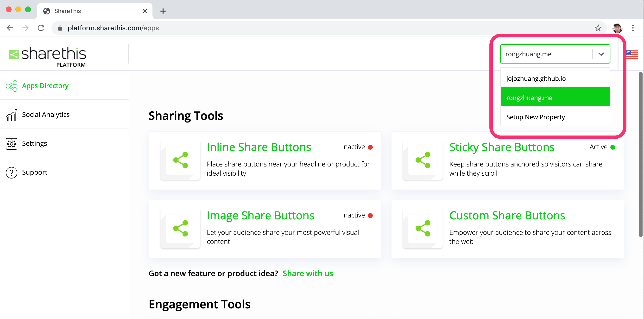Viewport: 644px width, 319px height.
Task: Go back to the previous page
Action: 10,28
